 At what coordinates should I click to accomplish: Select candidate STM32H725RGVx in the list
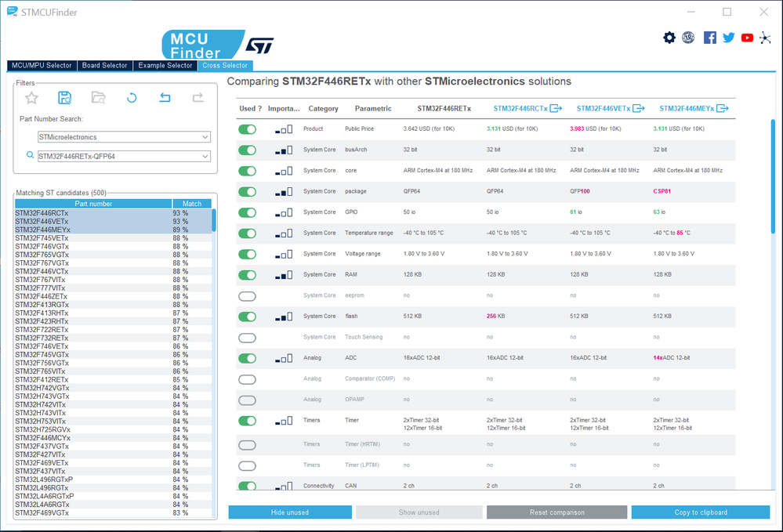click(x=114, y=429)
